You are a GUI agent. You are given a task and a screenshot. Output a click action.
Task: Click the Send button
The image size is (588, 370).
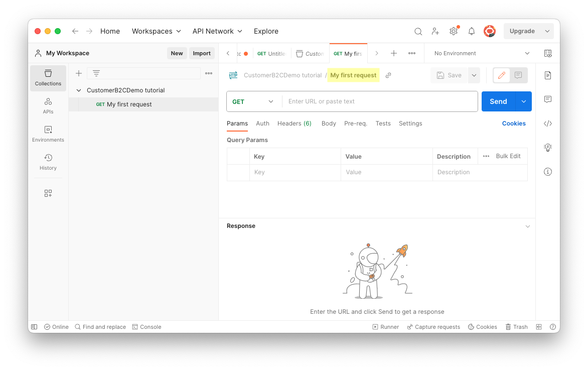(498, 102)
